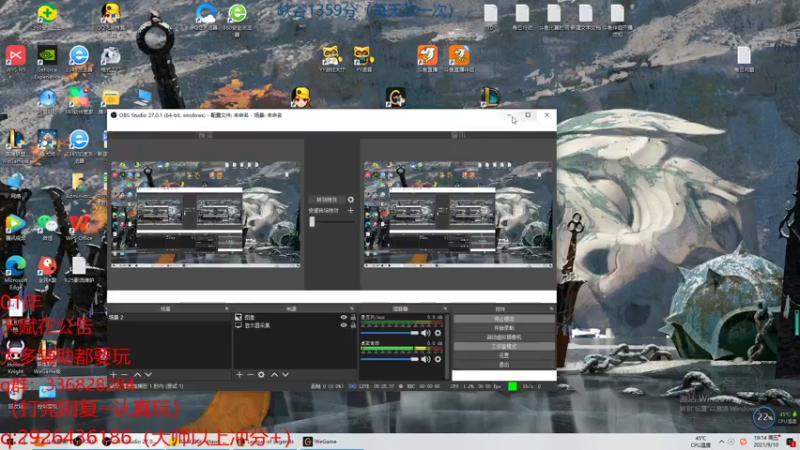Move the scene up in the Scenes list
This screenshot has height=450, width=800.
(137, 374)
